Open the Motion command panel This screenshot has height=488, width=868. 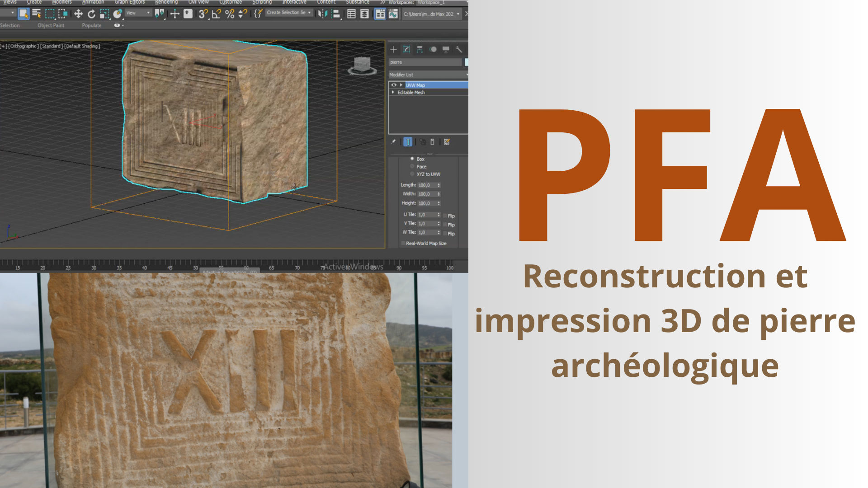pos(433,49)
